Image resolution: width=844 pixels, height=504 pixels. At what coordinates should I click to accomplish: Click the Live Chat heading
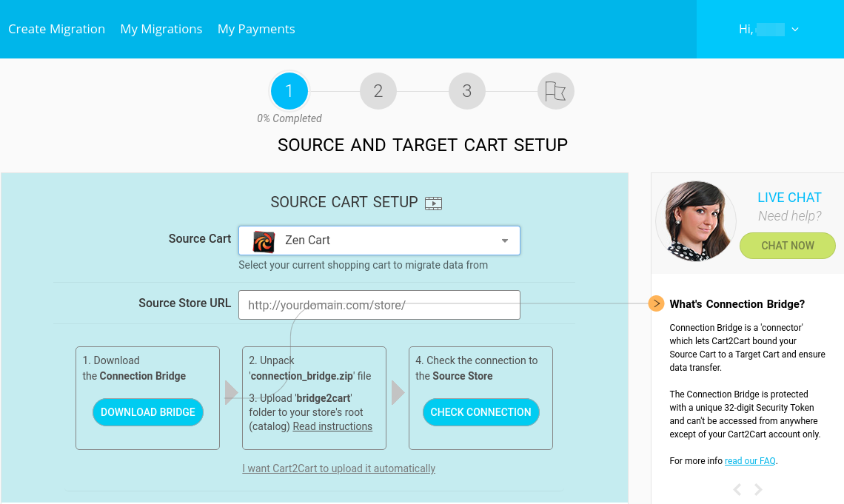tap(789, 198)
